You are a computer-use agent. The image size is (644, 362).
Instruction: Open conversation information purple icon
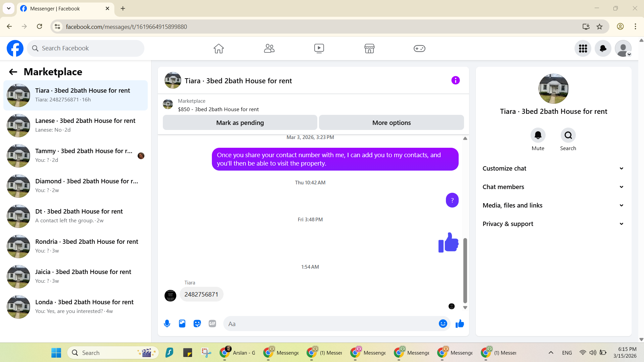(x=455, y=80)
